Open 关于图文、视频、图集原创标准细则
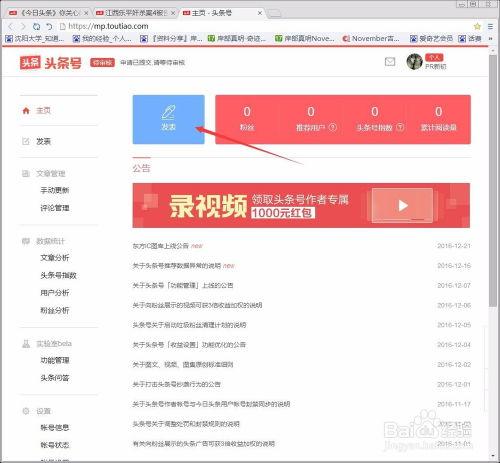This screenshot has width=500, height=463. coord(183,365)
